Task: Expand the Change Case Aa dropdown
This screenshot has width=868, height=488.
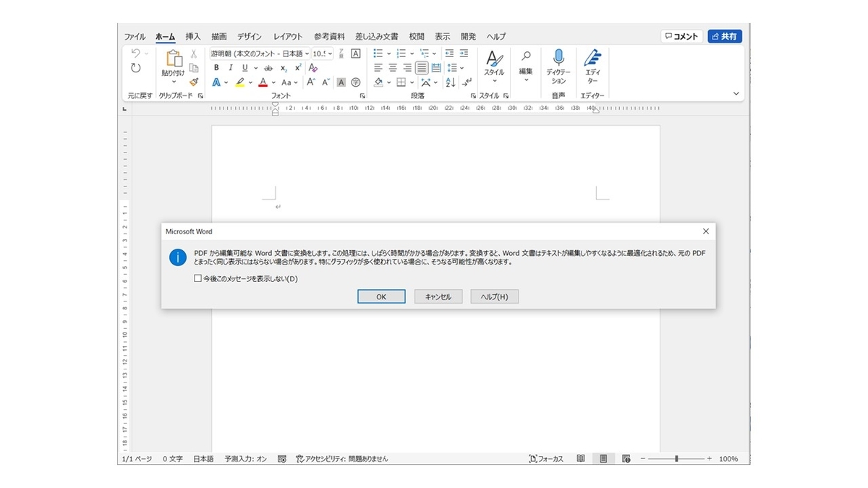Action: click(x=297, y=82)
